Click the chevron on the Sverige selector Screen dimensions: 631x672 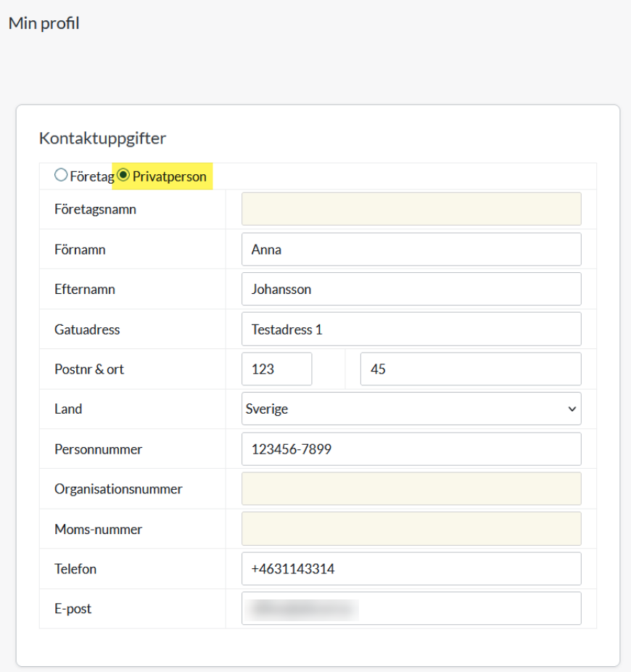click(572, 409)
